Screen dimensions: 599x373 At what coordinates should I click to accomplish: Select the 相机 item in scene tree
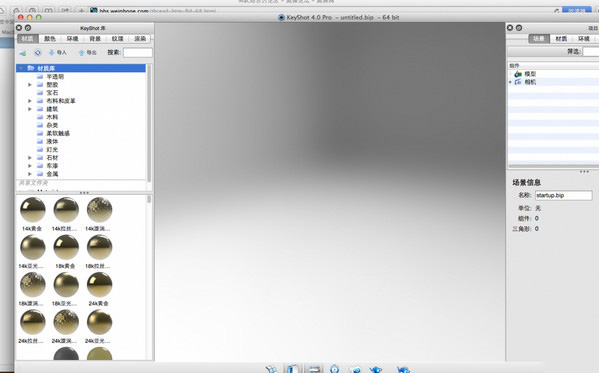530,82
